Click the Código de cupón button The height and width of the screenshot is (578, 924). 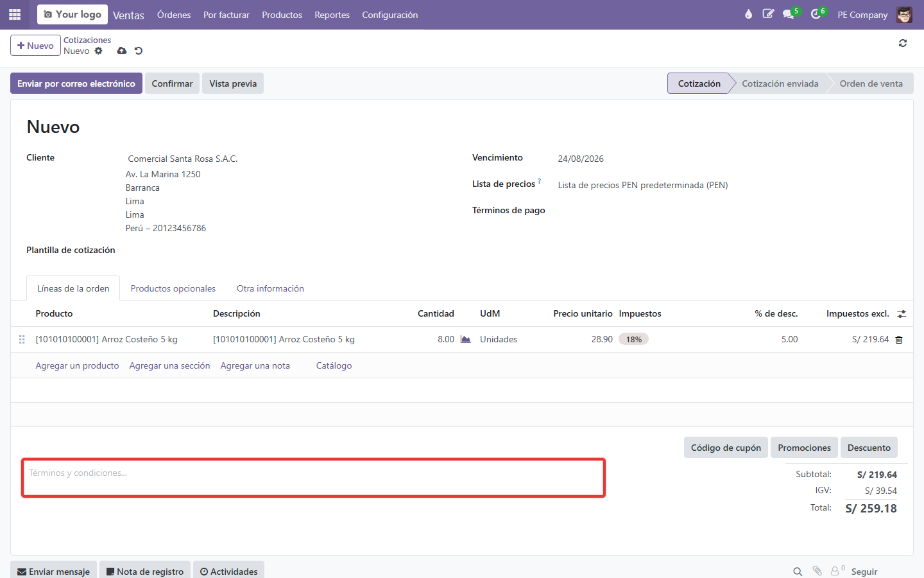[x=726, y=448]
